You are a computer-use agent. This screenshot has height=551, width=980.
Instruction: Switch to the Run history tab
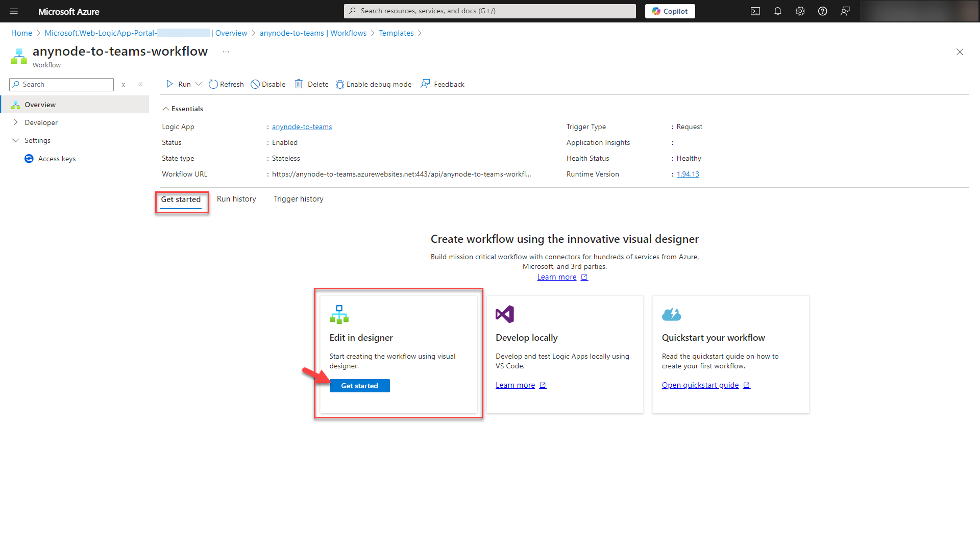(236, 199)
